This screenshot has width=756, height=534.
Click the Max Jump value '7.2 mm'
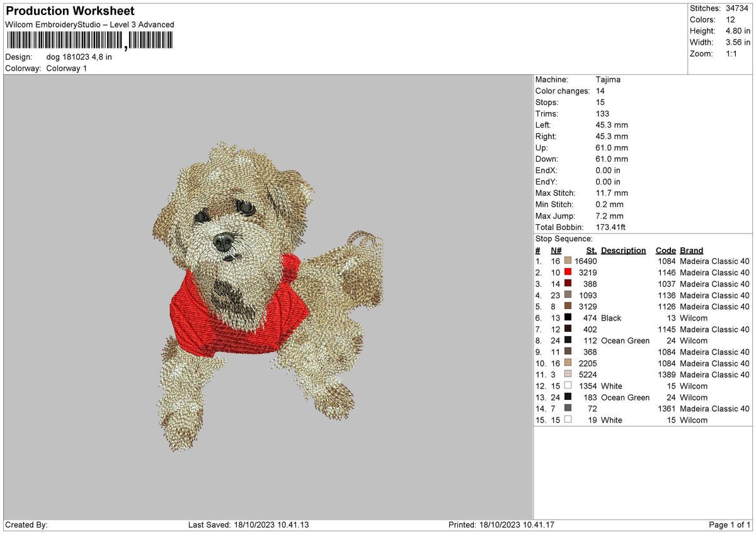(x=610, y=216)
